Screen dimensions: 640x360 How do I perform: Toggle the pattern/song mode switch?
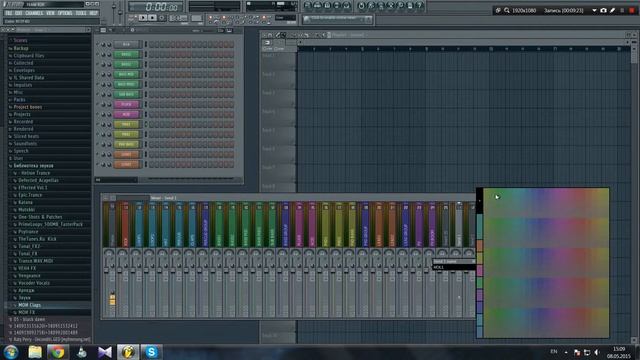(x=132, y=18)
